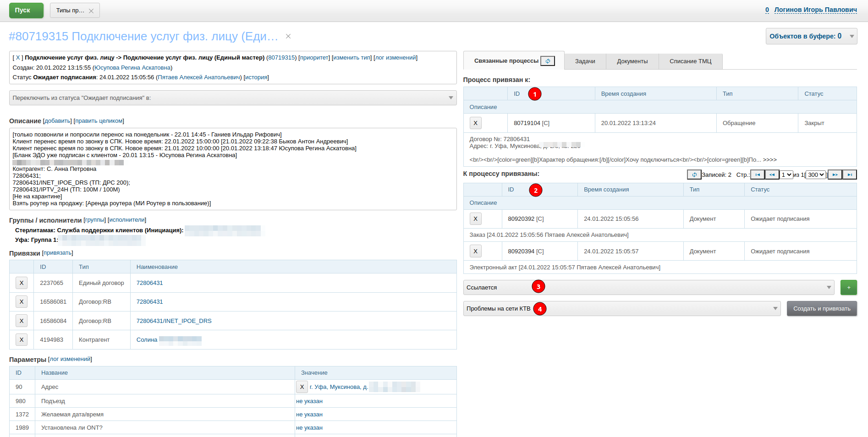
Task: Go to first page of records
Action: 758,175
